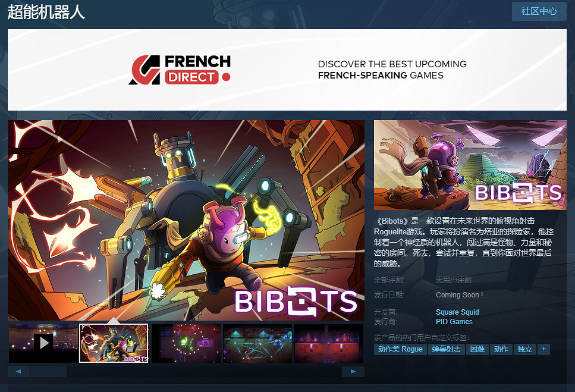This screenshot has width=575, height=392.
Task: Select the blue lightning gameplay screenshot thumbnail
Action: [257, 343]
